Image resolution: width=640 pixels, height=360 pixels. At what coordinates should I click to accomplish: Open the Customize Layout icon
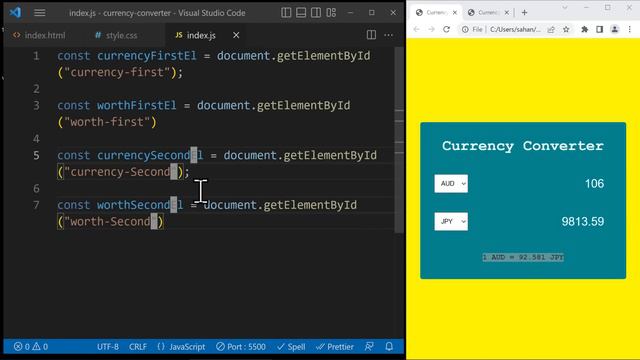point(331,13)
